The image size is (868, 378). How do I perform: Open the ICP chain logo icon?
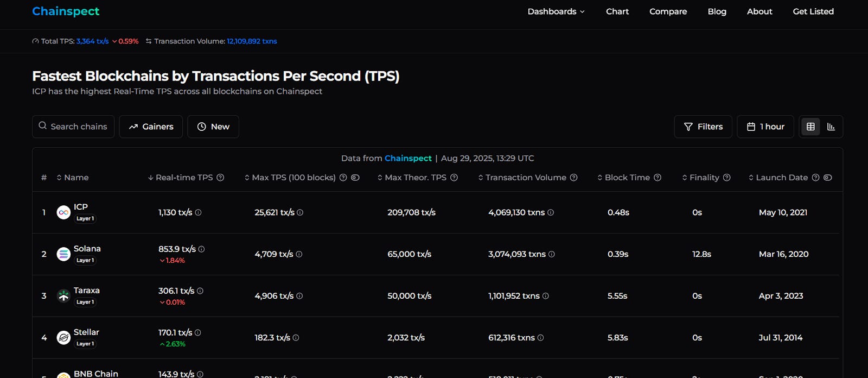pyautogui.click(x=63, y=212)
